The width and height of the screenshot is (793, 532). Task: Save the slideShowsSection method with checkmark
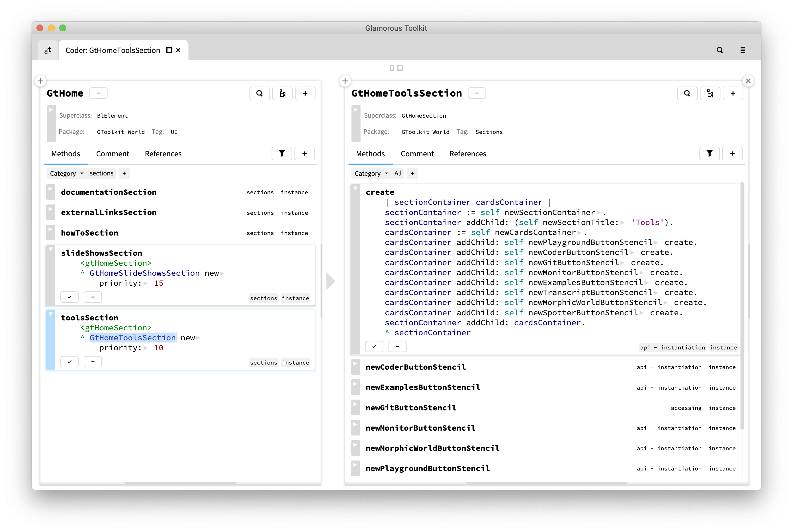[x=70, y=297]
